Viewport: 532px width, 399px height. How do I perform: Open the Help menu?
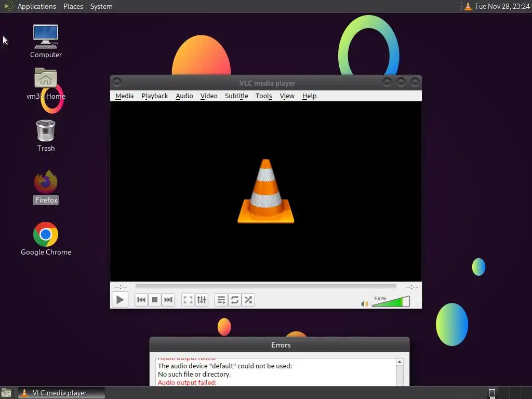point(310,96)
